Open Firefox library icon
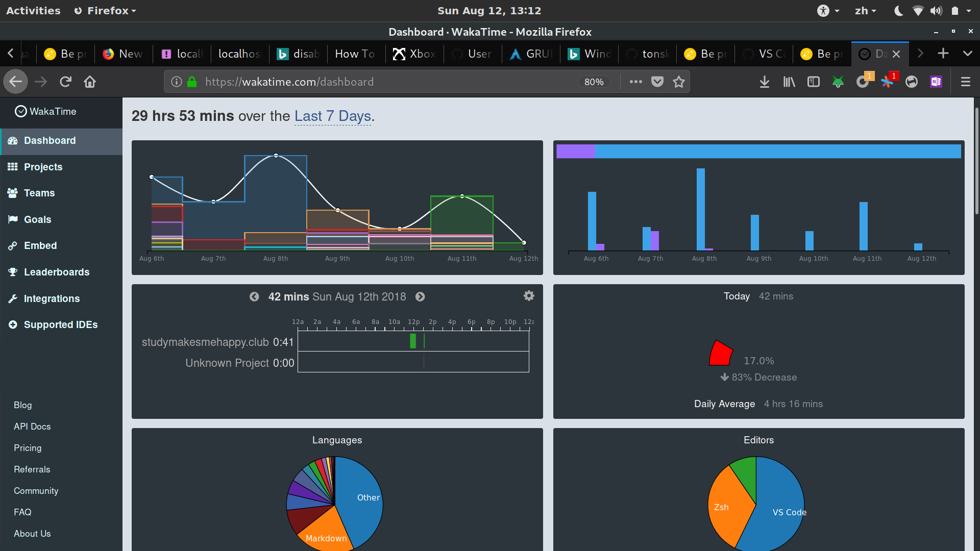980x551 pixels. pos(789,82)
